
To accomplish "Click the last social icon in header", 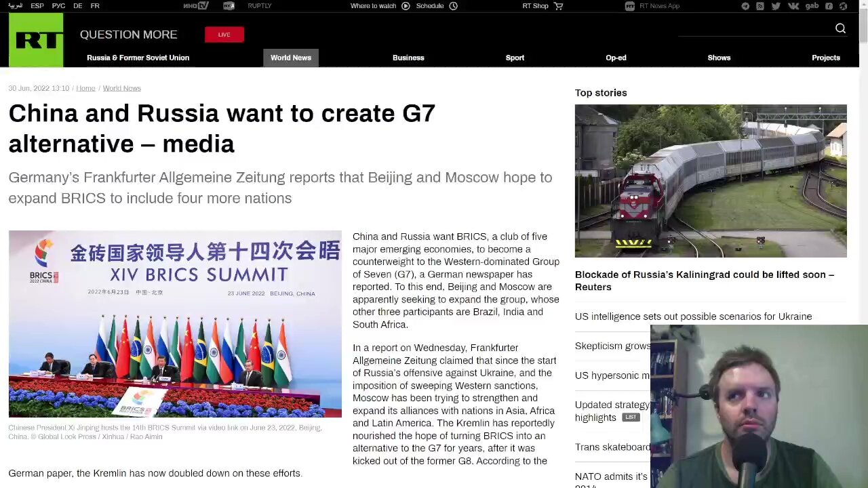I will tap(844, 6).
